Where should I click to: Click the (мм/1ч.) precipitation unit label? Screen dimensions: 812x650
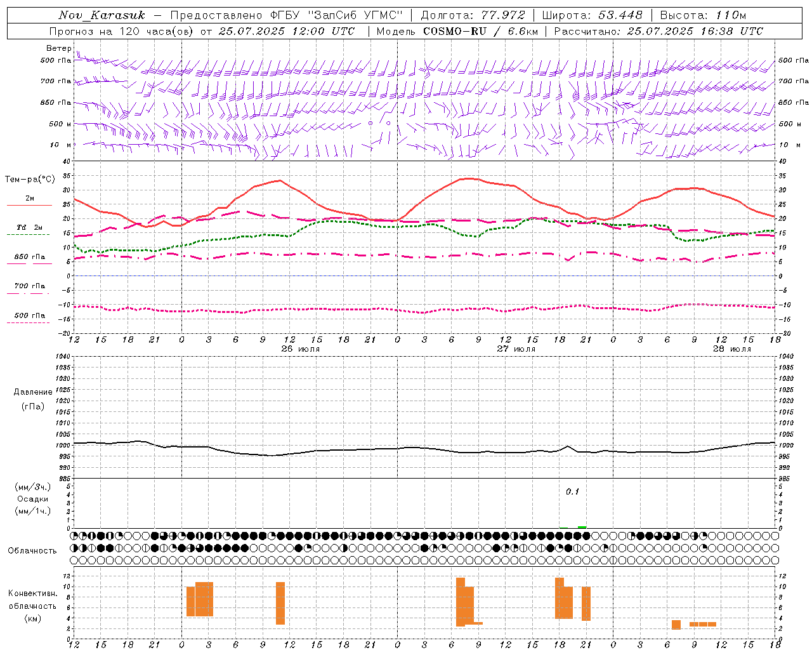coord(33,511)
